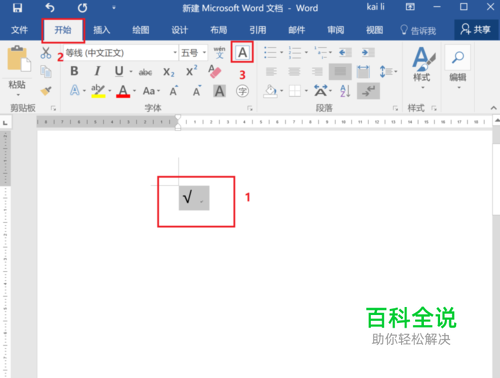Click the enclosed character 字 icon
500x378 pixels.
[242, 91]
